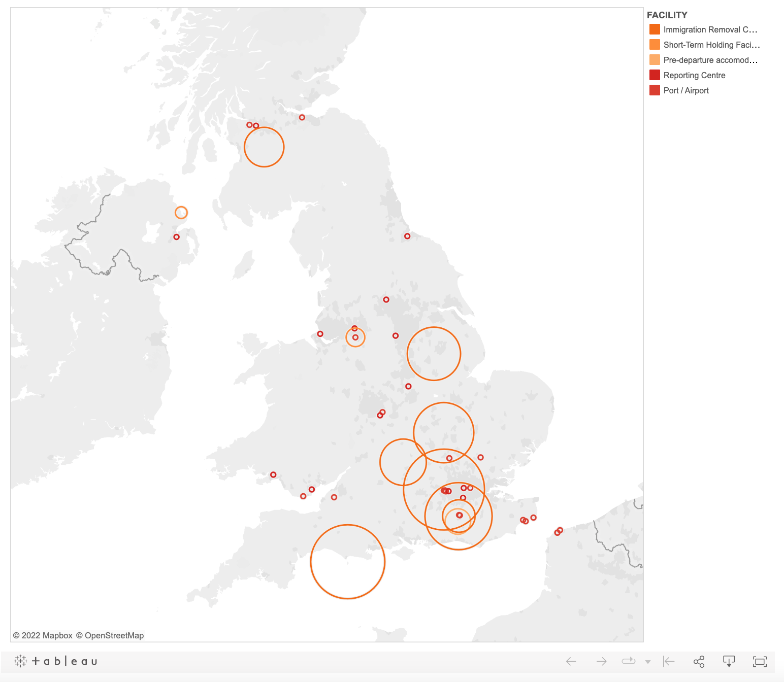Highlight Port / Airport legend label

686,90
